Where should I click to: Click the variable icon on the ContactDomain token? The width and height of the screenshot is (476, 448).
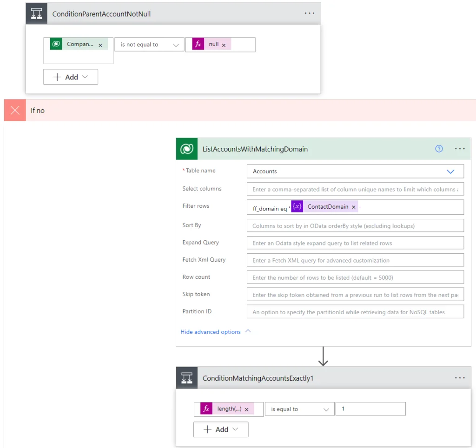pos(297,206)
